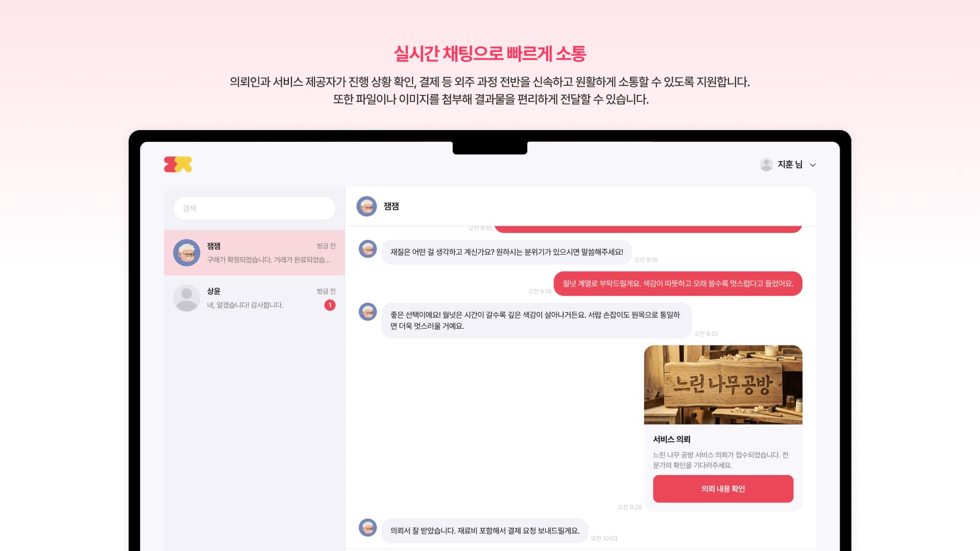
Task: Click the unread badge showing 1
Action: click(330, 305)
